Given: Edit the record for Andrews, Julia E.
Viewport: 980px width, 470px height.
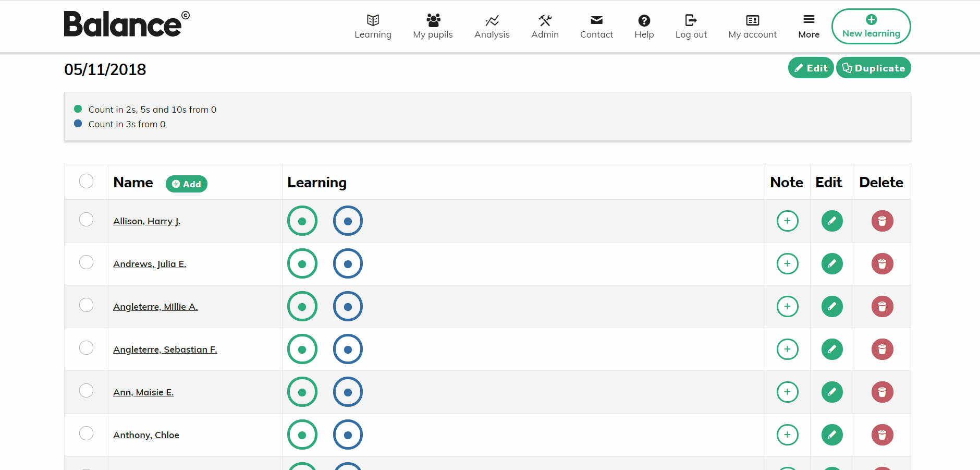Looking at the screenshot, I should point(832,263).
